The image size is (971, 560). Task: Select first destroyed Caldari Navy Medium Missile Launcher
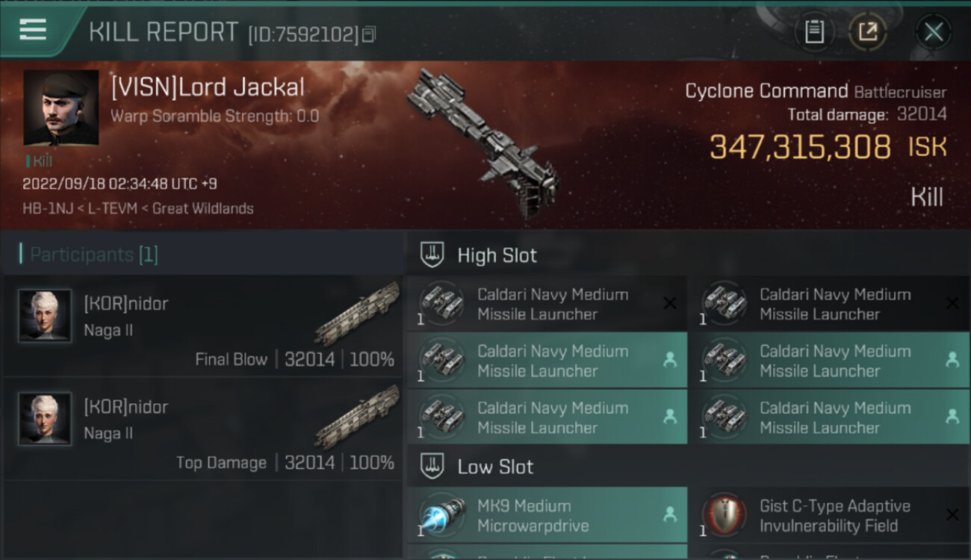pos(547,304)
